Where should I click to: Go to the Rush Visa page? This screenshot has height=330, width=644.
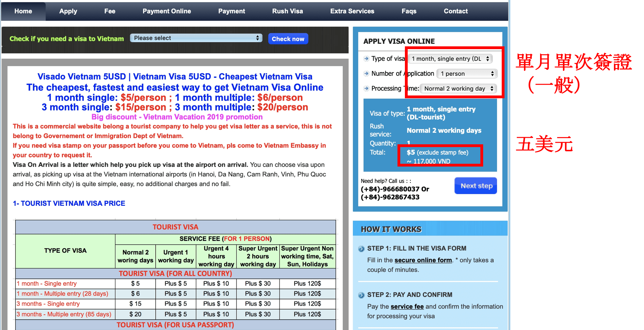(287, 11)
